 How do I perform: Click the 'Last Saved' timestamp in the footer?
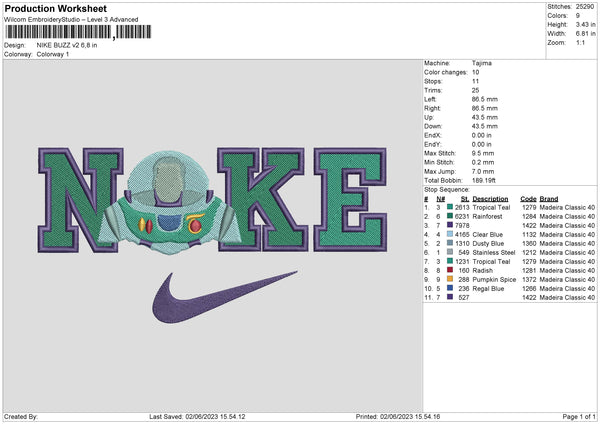197,416
